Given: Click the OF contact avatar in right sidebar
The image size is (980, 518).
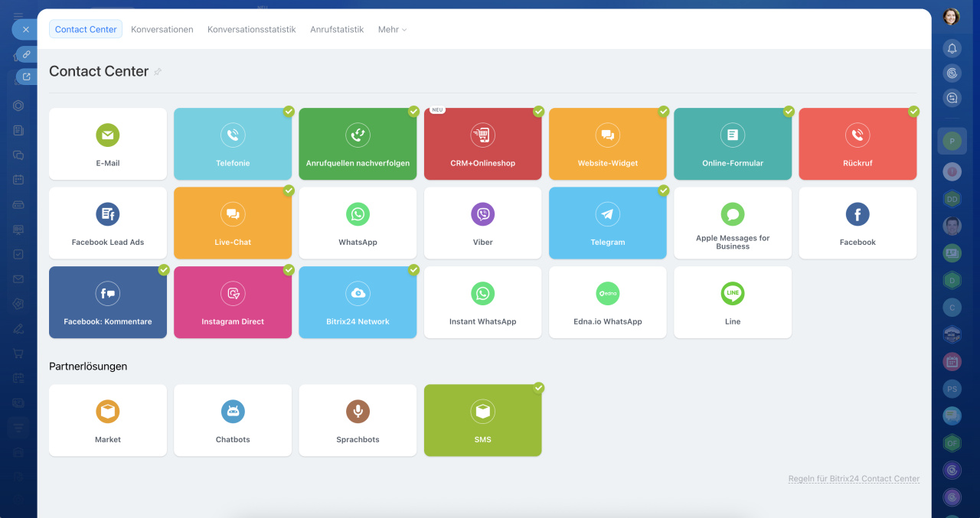Looking at the screenshot, I should [952, 442].
